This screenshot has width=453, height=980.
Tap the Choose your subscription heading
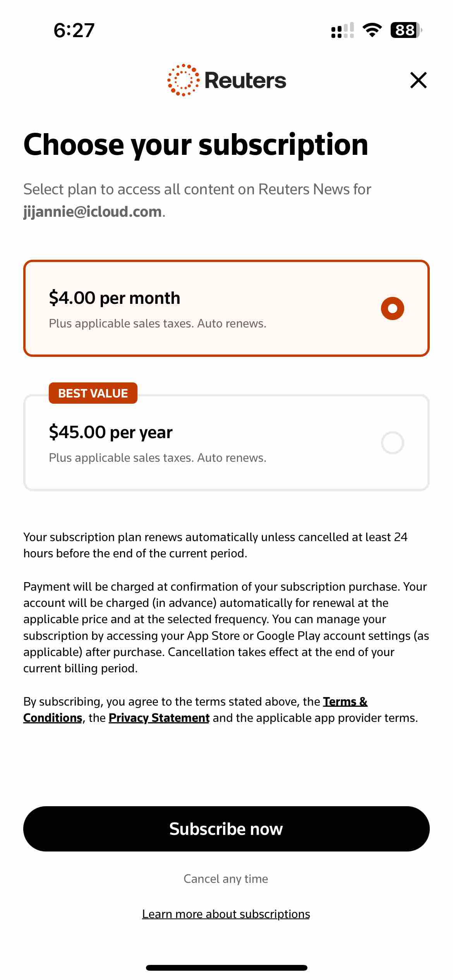point(196,145)
